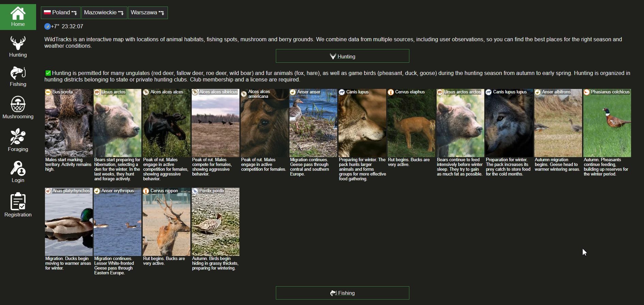This screenshot has height=305, width=644.
Task: Click the time readout 23:32:07
Action: [x=73, y=27]
